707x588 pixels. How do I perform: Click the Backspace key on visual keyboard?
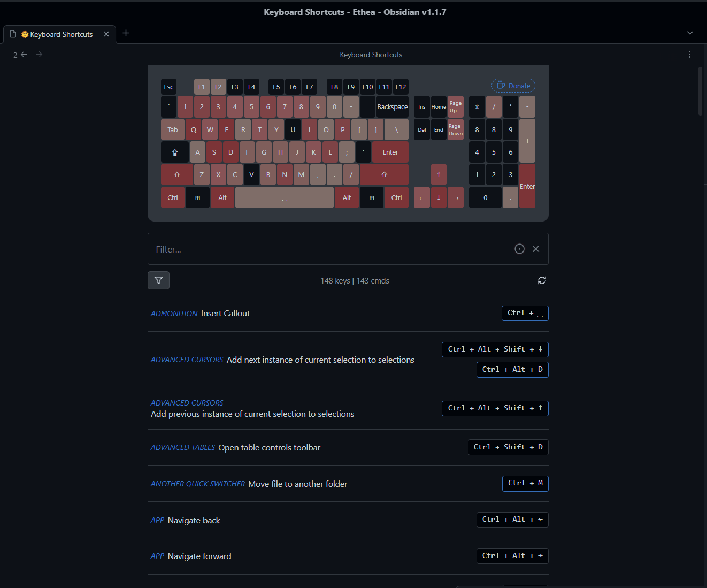(393, 107)
